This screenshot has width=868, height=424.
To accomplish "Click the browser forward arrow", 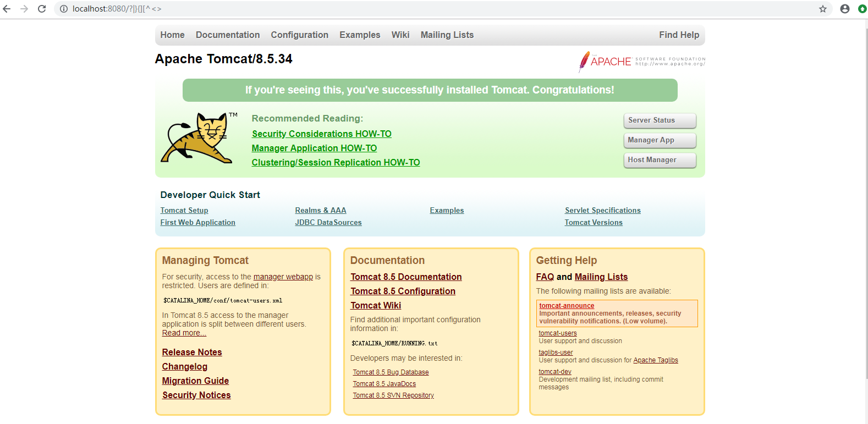I will pyautogui.click(x=24, y=9).
